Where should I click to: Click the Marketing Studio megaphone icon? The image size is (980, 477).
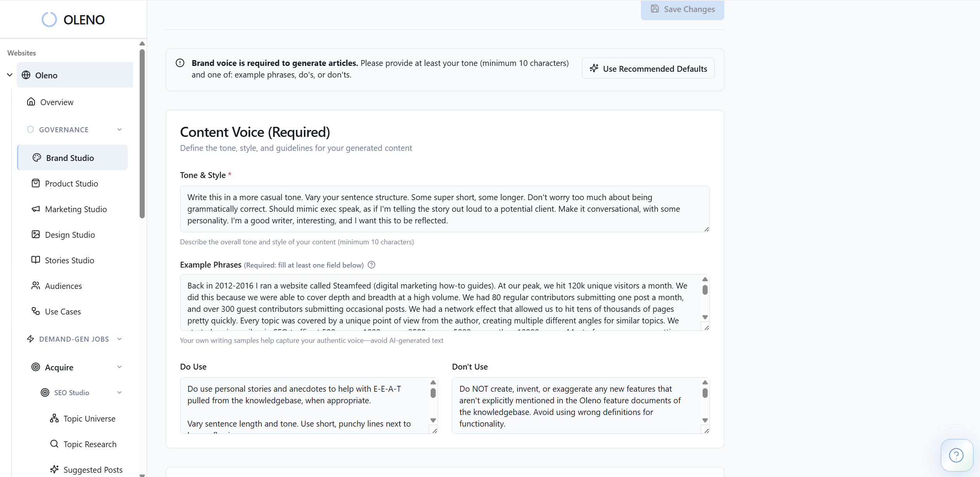point(36,209)
